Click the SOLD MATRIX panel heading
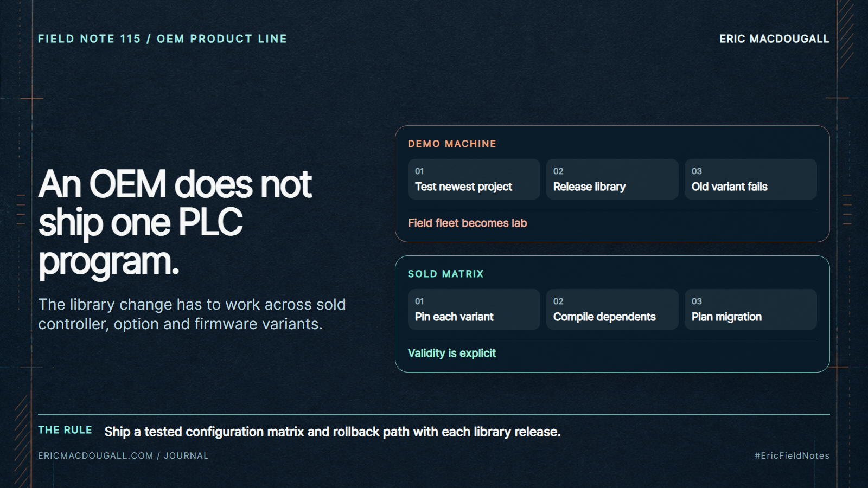The width and height of the screenshot is (868, 488). point(445,274)
